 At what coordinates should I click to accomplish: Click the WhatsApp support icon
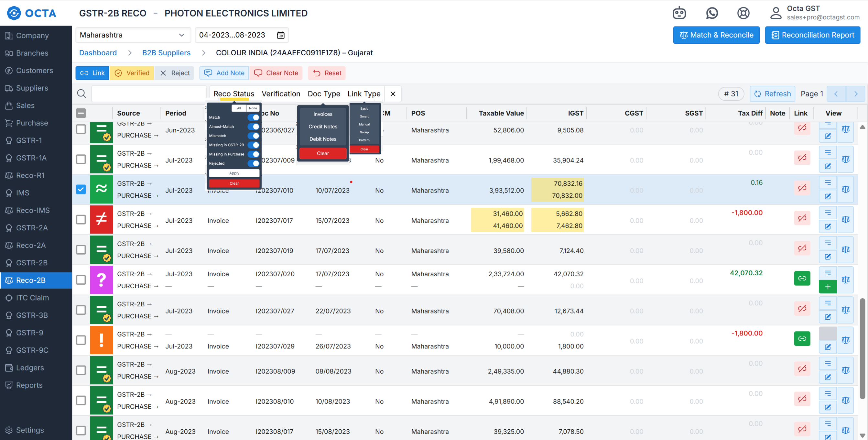click(x=712, y=13)
